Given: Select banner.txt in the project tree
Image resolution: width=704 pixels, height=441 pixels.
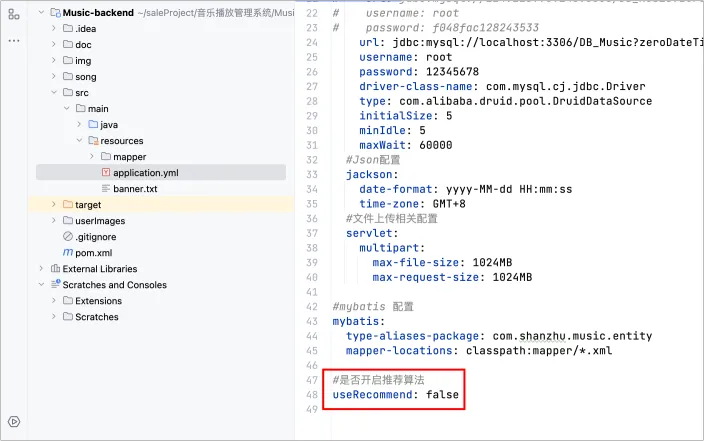Looking at the screenshot, I should click(135, 189).
